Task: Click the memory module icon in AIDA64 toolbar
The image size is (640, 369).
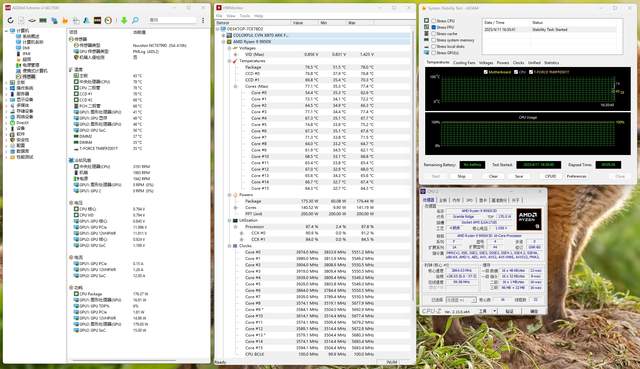Action: 42,20
